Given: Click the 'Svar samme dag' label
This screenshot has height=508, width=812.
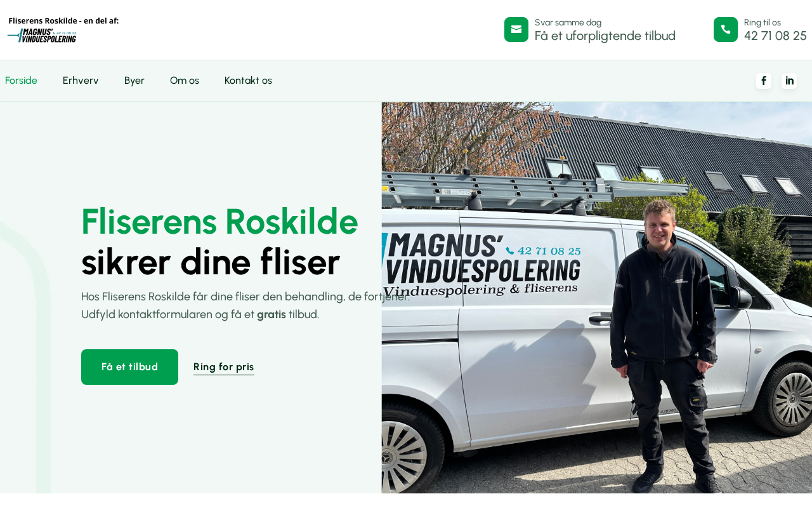Looking at the screenshot, I should tap(568, 22).
